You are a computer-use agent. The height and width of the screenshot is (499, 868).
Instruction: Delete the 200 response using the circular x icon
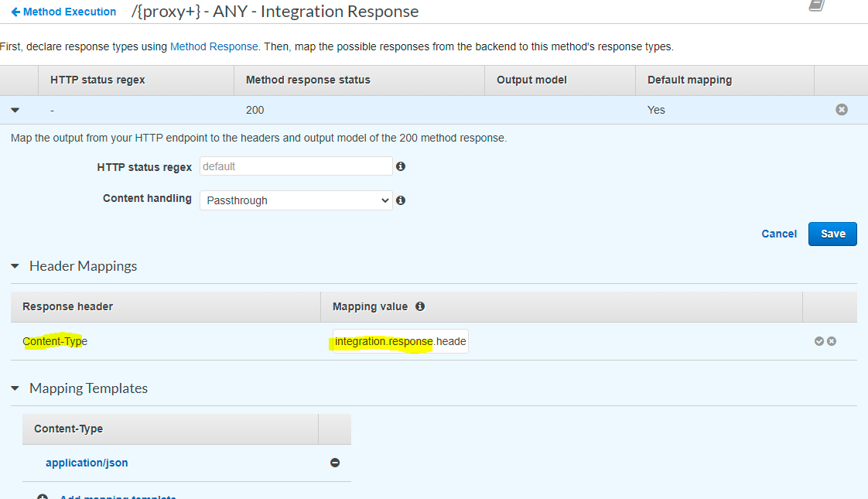pyautogui.click(x=842, y=109)
